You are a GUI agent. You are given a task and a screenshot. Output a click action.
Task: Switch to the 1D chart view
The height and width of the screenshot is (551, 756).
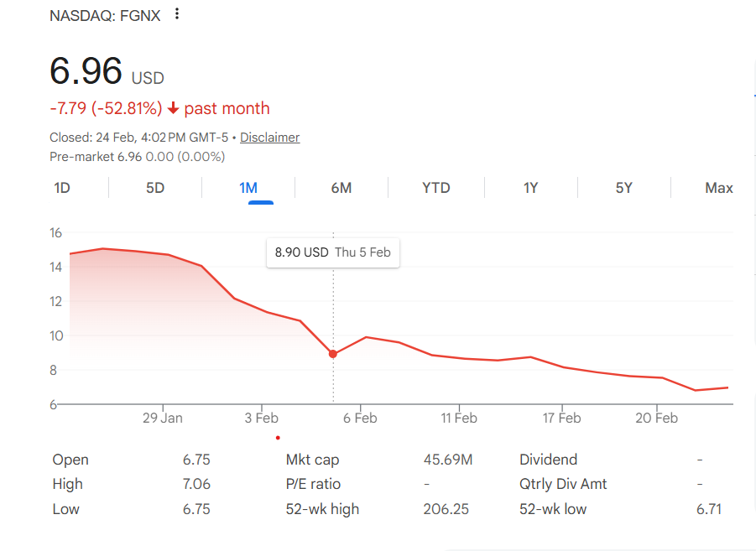point(61,187)
